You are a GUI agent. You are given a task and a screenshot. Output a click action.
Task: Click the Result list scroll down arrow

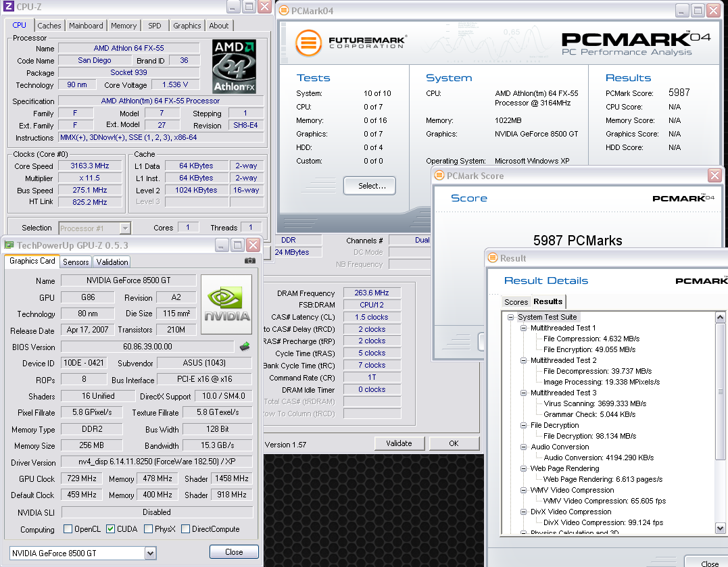pyautogui.click(x=720, y=528)
